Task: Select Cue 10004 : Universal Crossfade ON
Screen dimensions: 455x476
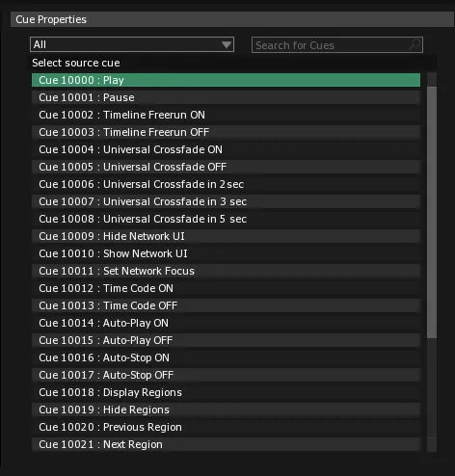Action: 226,149
